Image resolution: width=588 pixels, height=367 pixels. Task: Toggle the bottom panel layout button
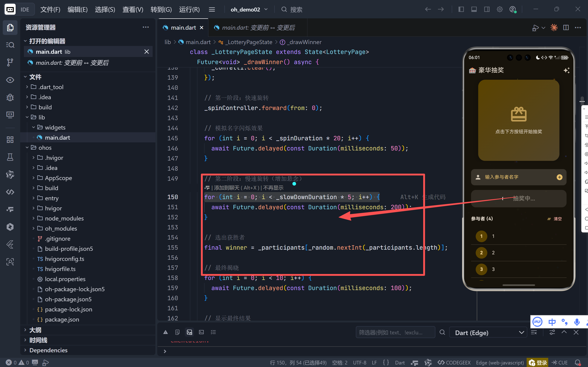(474, 9)
